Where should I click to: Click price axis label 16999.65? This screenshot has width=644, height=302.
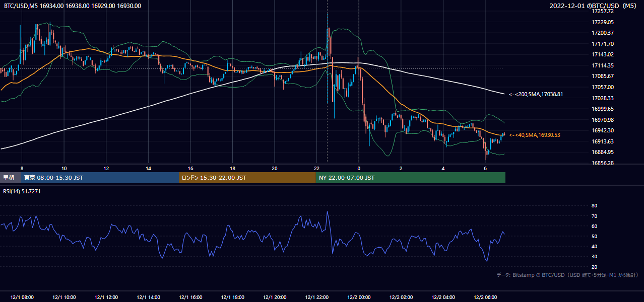[603, 109]
